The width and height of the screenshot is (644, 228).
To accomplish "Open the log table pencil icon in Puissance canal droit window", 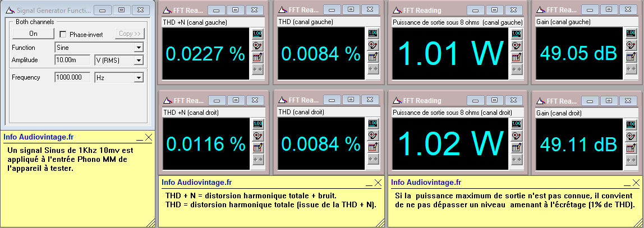I will pyautogui.click(x=517, y=148).
